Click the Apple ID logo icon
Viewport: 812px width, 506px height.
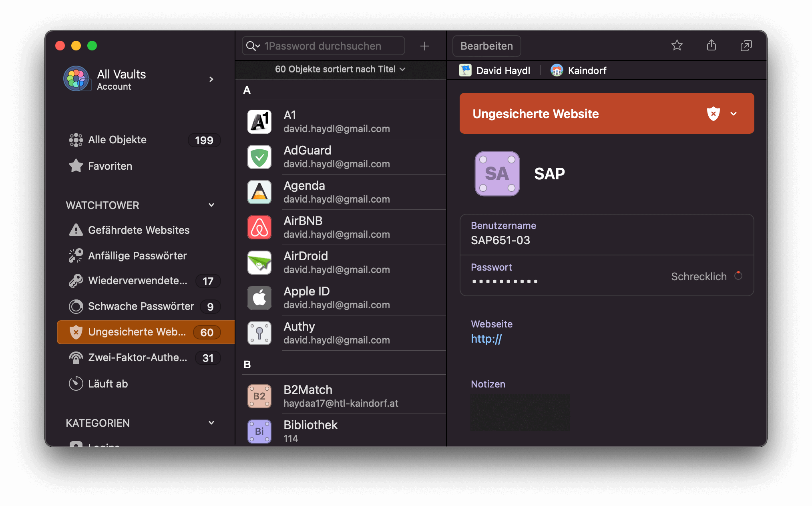coord(259,298)
